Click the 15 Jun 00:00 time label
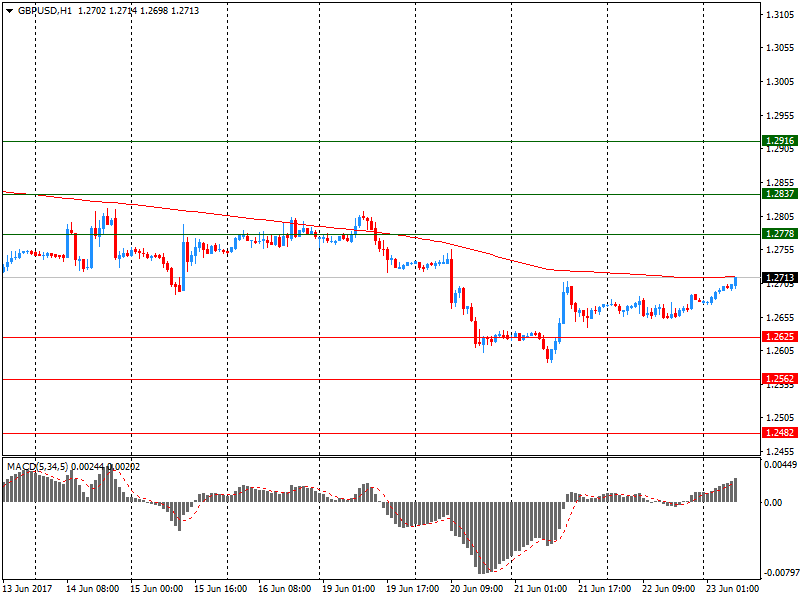800x600 pixels. 156,588
